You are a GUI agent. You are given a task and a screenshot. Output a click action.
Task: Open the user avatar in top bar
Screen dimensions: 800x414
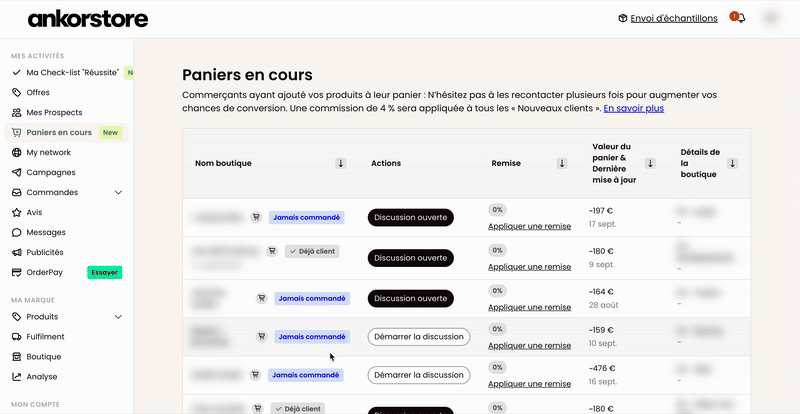770,18
